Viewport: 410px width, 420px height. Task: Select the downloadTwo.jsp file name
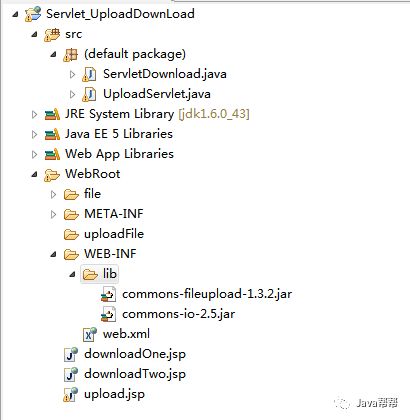(x=135, y=374)
